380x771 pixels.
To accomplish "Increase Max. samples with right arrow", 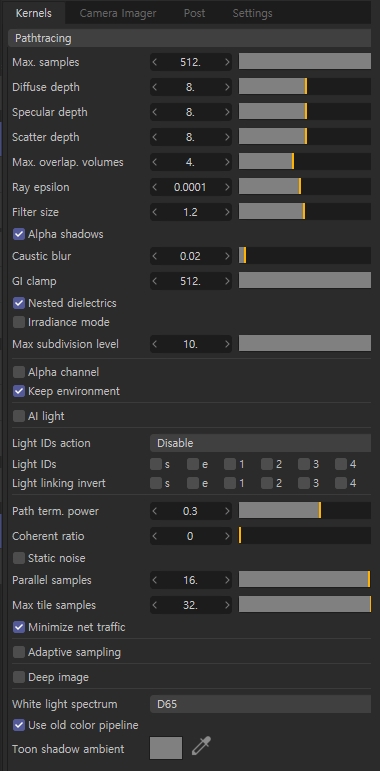I will click(x=227, y=62).
